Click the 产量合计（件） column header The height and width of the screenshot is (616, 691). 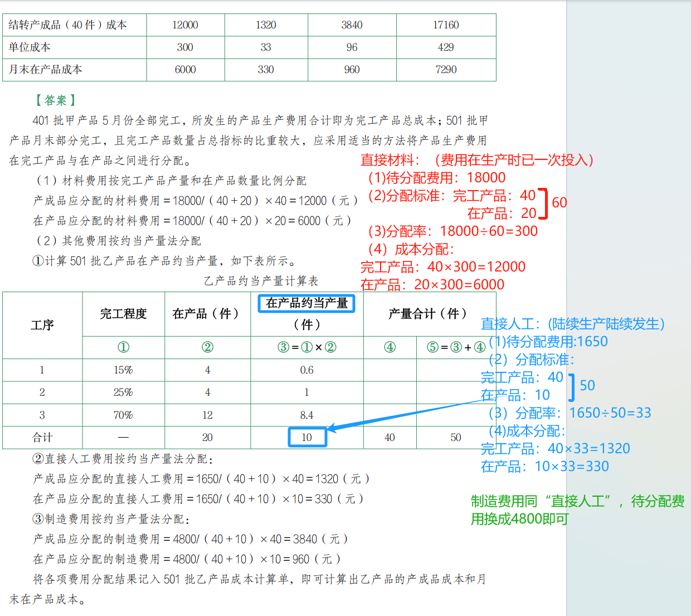(427, 314)
